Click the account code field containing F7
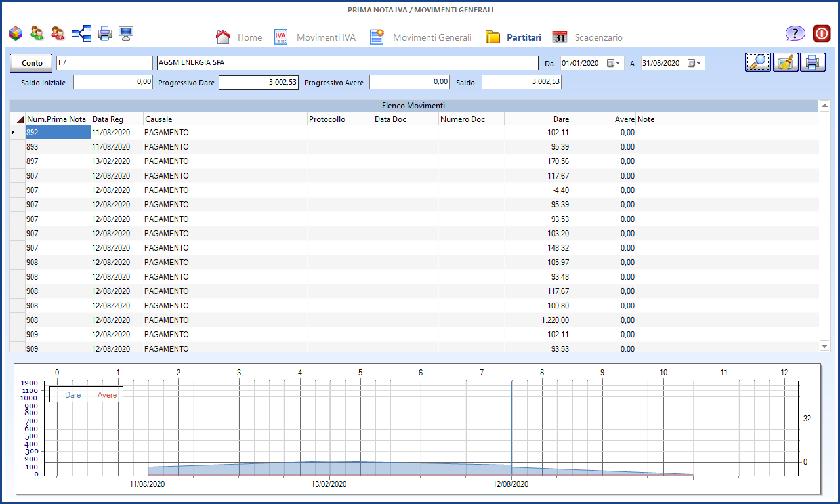 click(x=104, y=63)
